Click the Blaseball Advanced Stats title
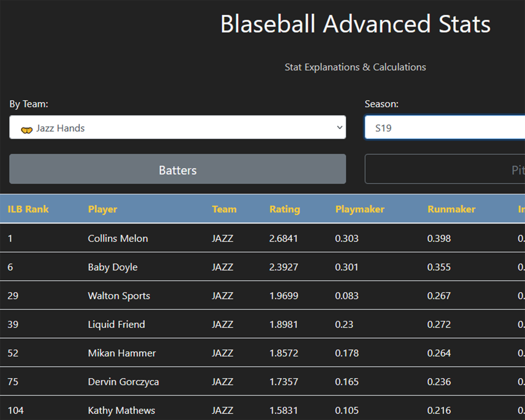Screen dimensions: 525x420 point(355,24)
